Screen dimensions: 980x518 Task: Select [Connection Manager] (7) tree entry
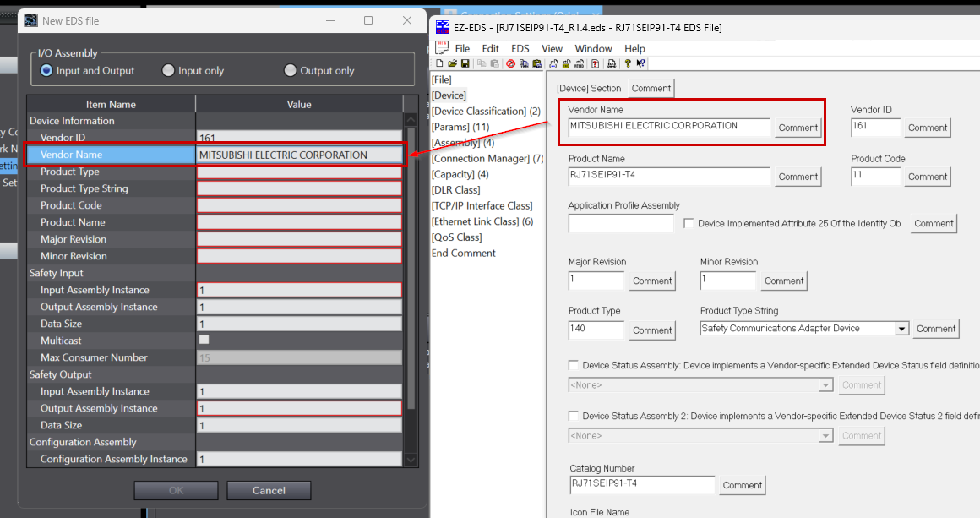pyautogui.click(x=487, y=159)
